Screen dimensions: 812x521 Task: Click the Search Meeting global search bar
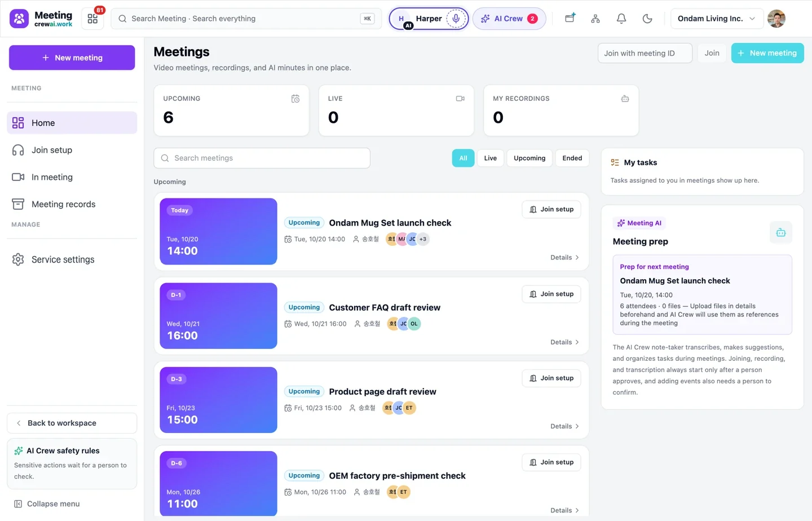(x=246, y=19)
